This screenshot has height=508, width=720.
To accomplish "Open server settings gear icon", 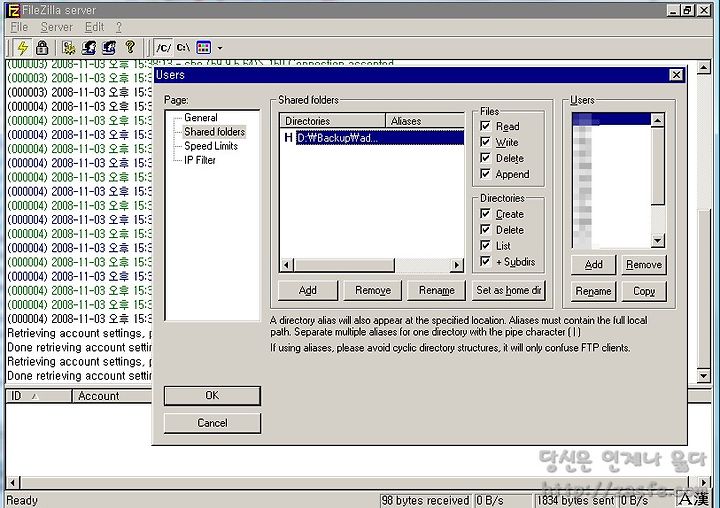I will click(x=69, y=47).
